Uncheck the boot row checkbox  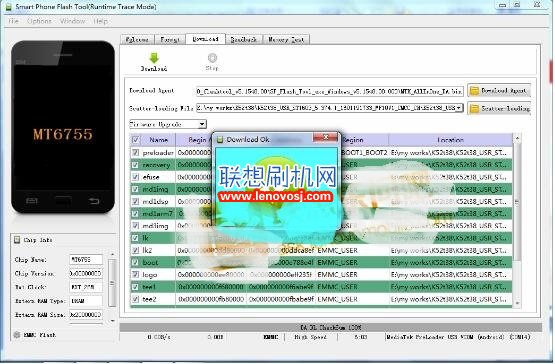click(x=135, y=262)
